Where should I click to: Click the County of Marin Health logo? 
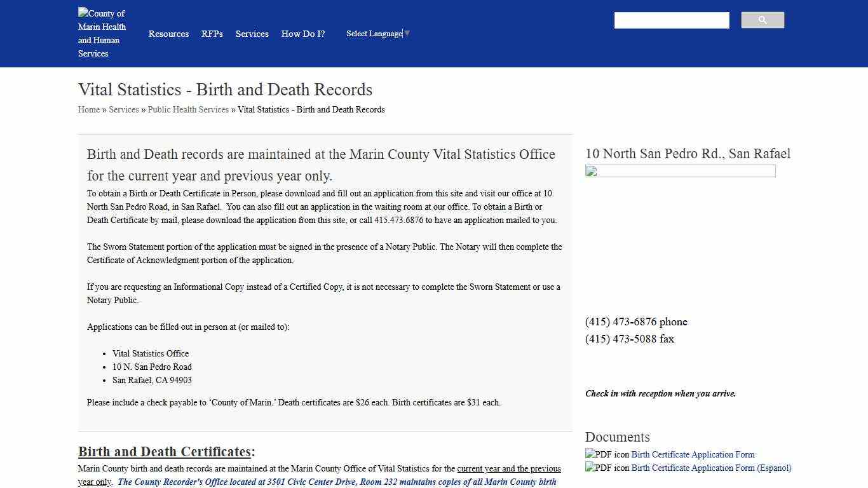click(102, 33)
